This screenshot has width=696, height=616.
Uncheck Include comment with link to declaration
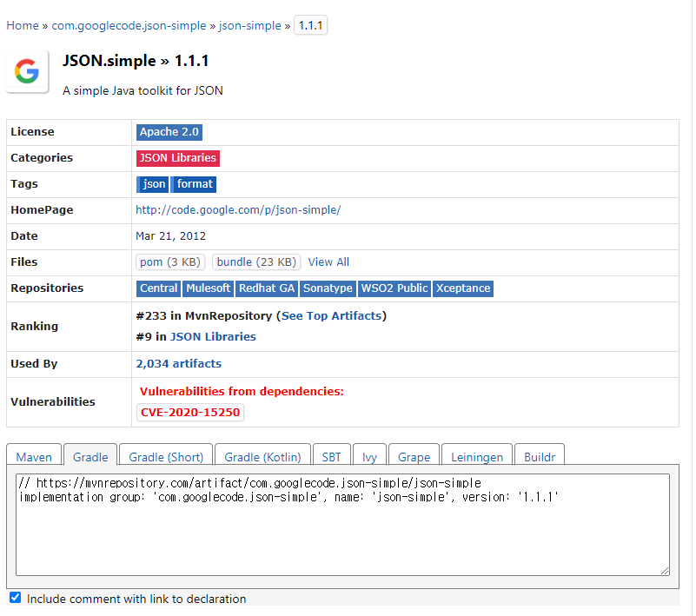(15, 598)
